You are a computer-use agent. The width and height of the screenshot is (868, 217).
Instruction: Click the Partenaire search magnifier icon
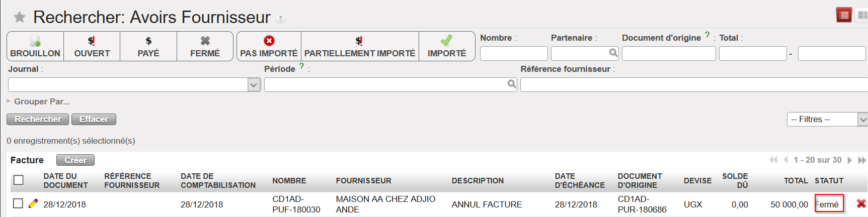tap(613, 53)
